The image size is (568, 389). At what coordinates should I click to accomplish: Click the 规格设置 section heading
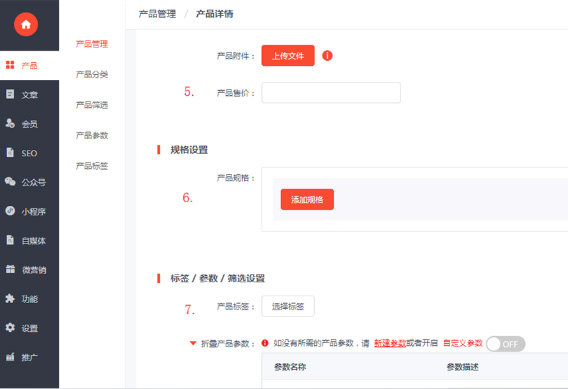tap(189, 150)
